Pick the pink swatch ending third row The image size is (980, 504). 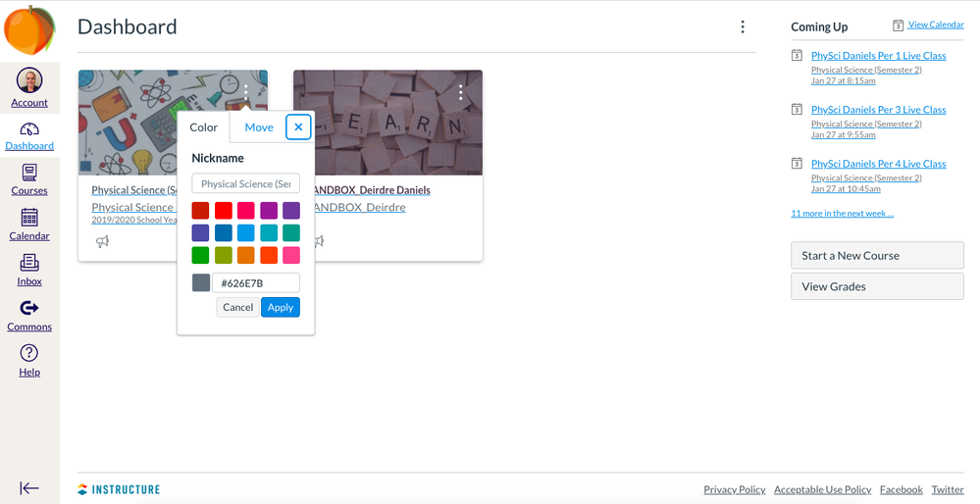click(291, 256)
